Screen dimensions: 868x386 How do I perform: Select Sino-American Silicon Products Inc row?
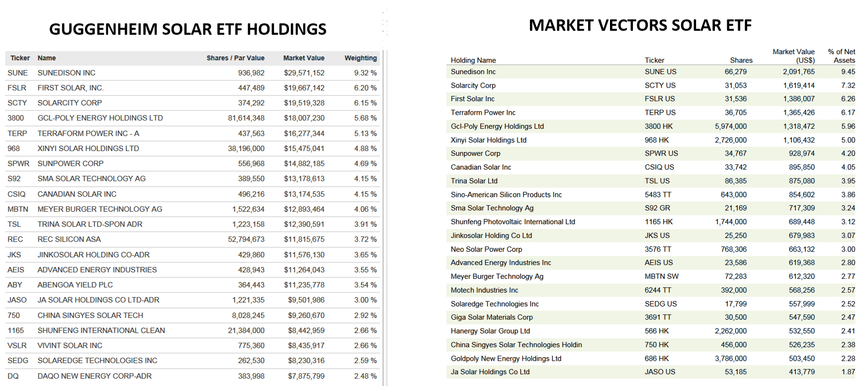pyautogui.click(x=651, y=195)
